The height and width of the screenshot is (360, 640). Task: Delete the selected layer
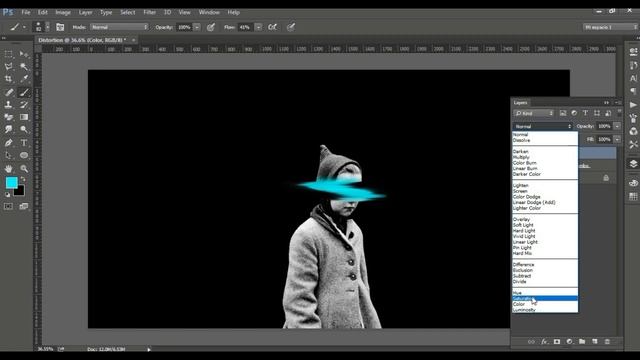click(607, 342)
